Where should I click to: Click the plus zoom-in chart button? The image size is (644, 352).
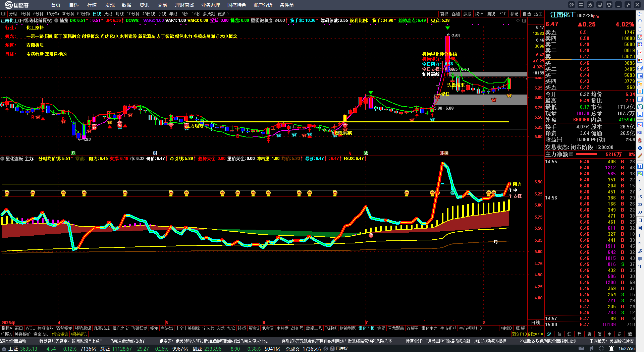coord(532,328)
